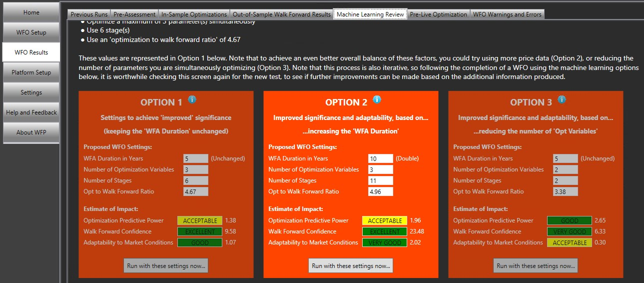Click 'Use 6 stage(s)' bullet text
The width and height of the screenshot is (644, 283).
(109, 30)
